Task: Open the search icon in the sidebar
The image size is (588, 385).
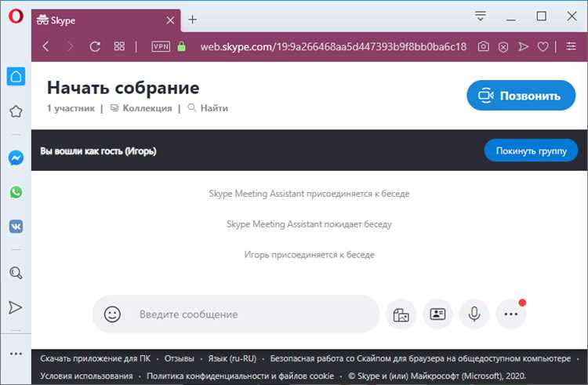Action: pyautogui.click(x=16, y=273)
